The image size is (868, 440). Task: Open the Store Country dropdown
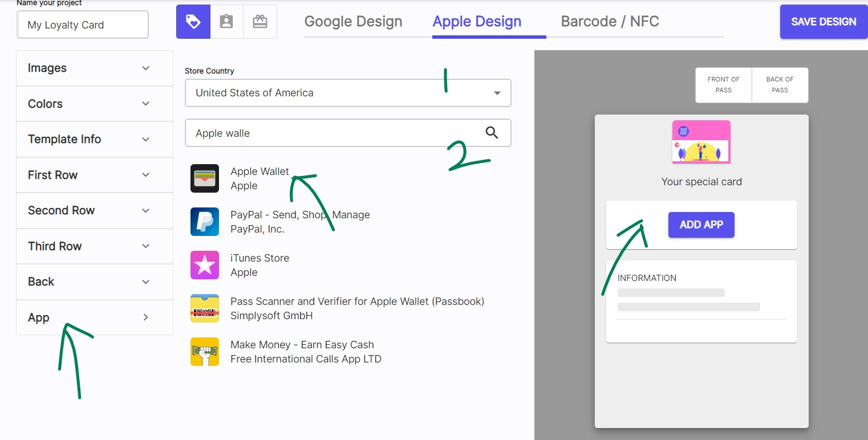coord(348,93)
